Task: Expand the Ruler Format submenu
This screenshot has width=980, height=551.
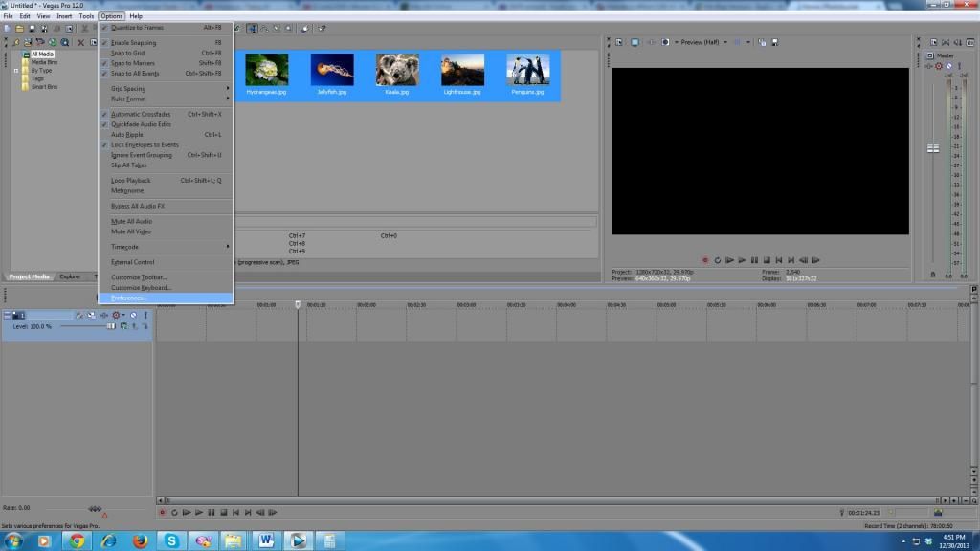Action: click(166, 99)
